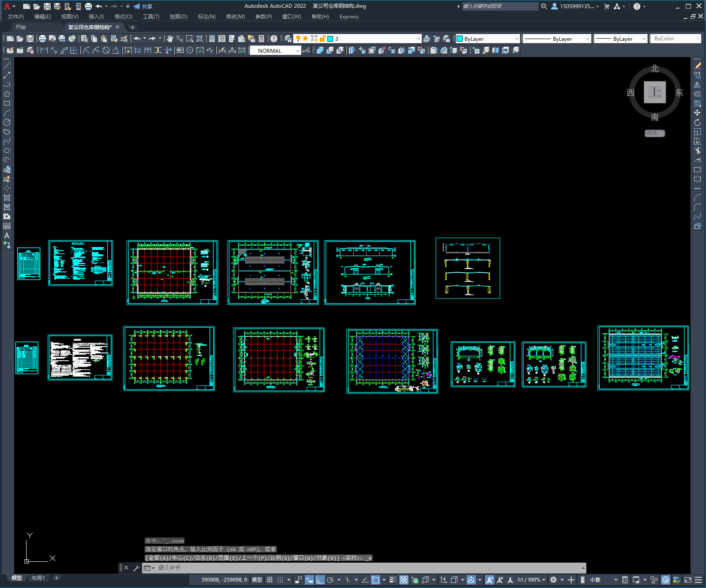This screenshot has height=588, width=706.
Task: Toggle dynamic input in status bar
Action: point(309,580)
